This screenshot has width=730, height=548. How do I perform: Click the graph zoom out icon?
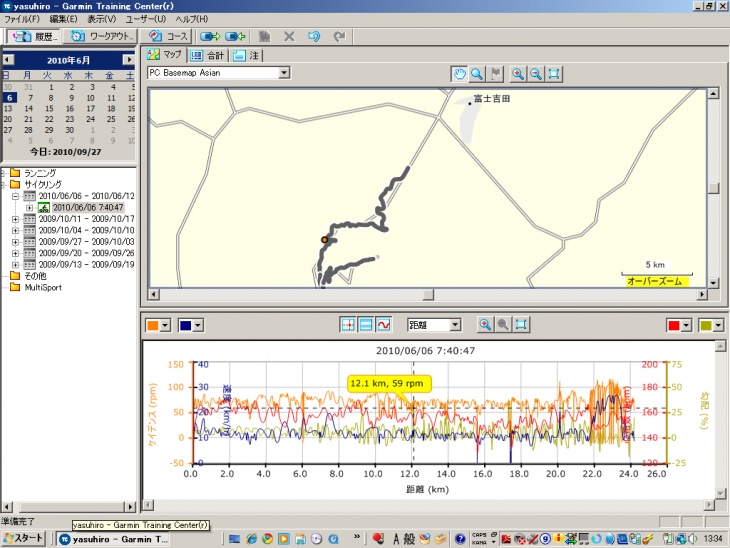[x=503, y=325]
